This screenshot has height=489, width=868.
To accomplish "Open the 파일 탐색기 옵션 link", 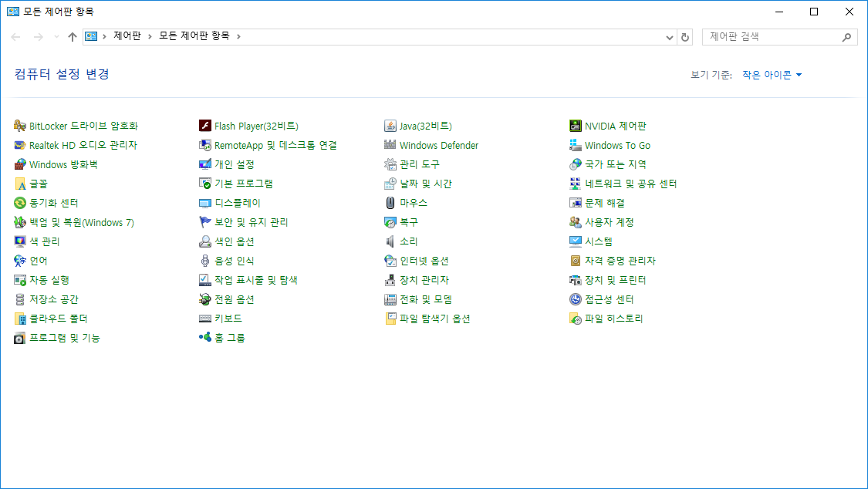I will 435,319.
